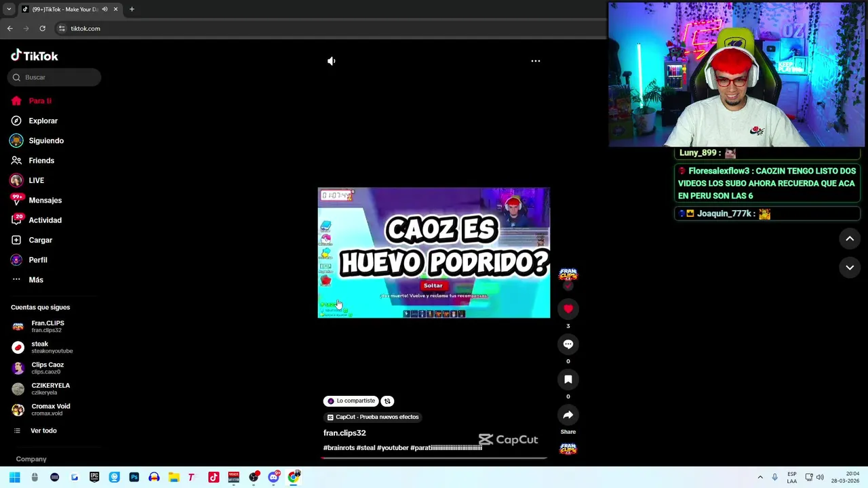Expand the Company footer section
The height and width of the screenshot is (488, 868).
[31, 459]
